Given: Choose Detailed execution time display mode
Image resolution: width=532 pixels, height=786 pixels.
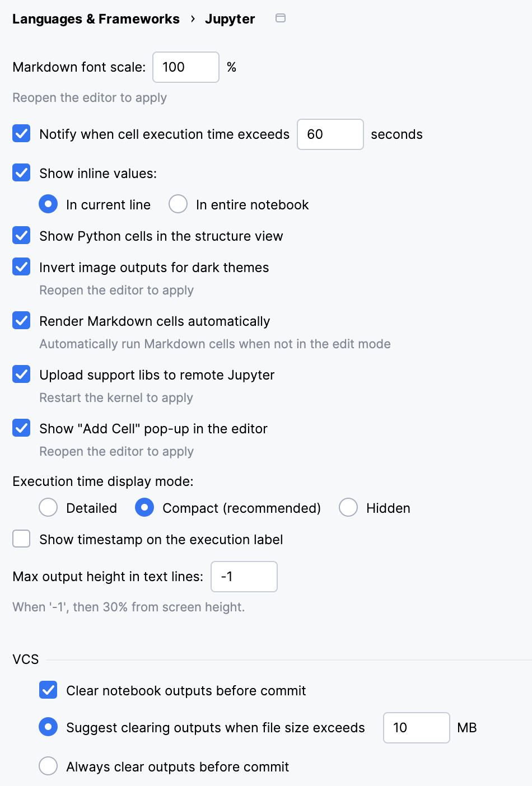Looking at the screenshot, I should pos(48,507).
